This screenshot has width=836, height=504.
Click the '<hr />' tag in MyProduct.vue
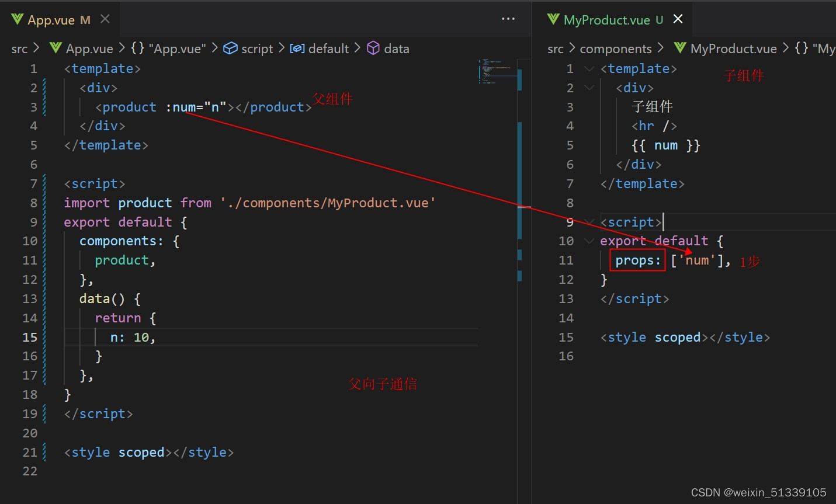(x=654, y=126)
